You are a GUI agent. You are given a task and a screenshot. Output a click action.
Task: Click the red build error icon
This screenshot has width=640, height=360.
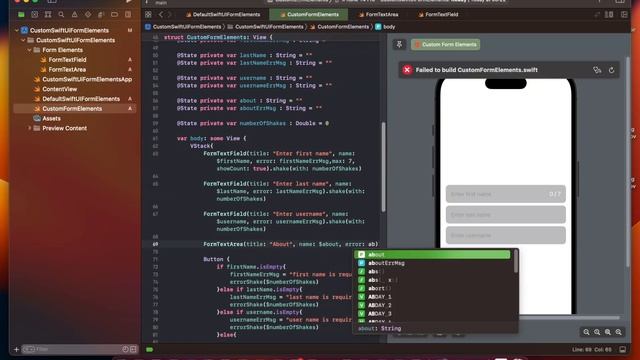[x=407, y=70]
